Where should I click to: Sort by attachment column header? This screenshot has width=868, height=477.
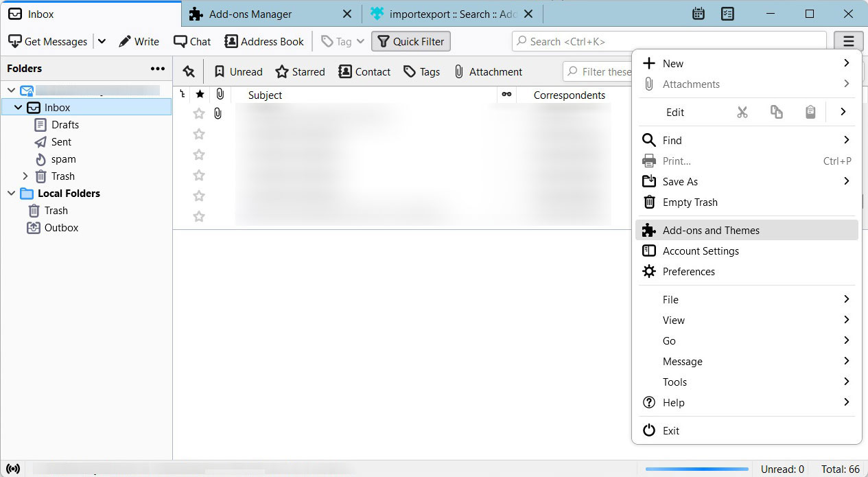point(220,95)
